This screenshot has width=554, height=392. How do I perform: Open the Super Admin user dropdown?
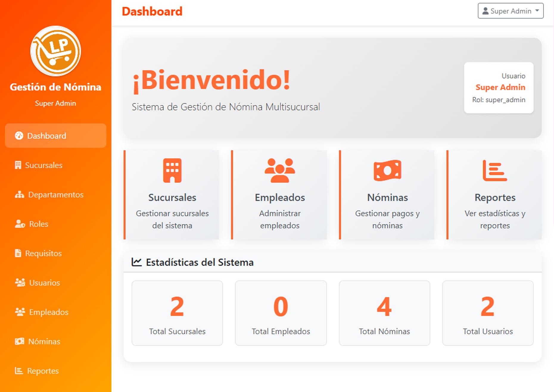point(511,11)
